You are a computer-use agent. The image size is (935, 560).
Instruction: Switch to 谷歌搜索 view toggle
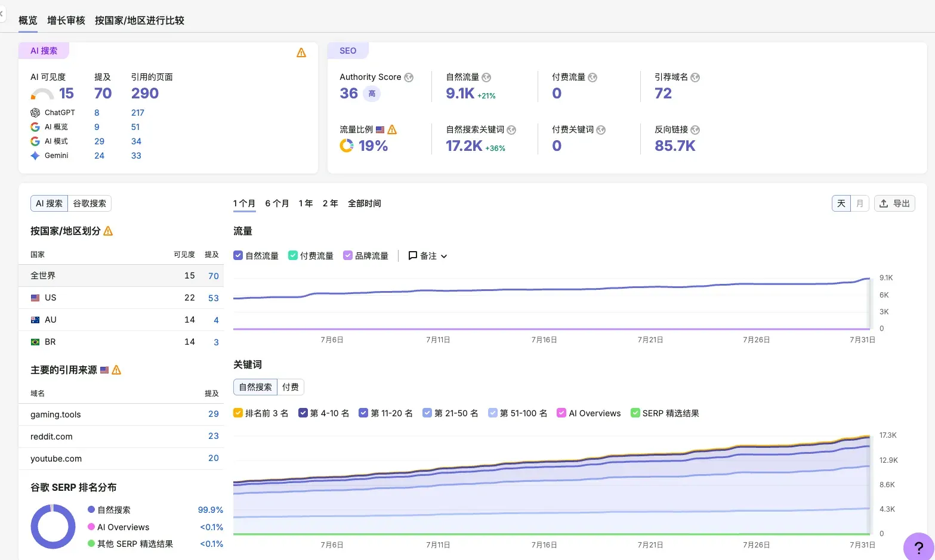(x=90, y=203)
